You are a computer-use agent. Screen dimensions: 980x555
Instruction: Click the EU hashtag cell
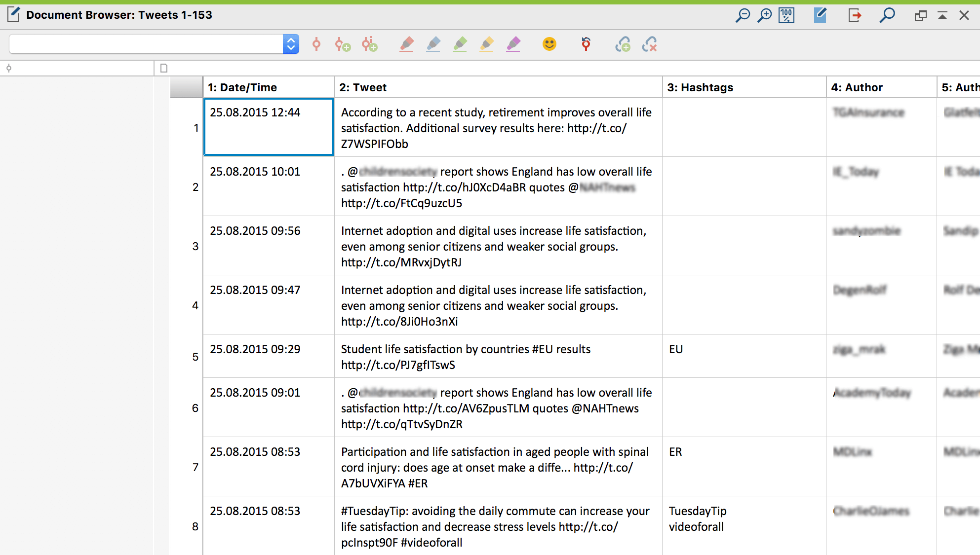[744, 357]
